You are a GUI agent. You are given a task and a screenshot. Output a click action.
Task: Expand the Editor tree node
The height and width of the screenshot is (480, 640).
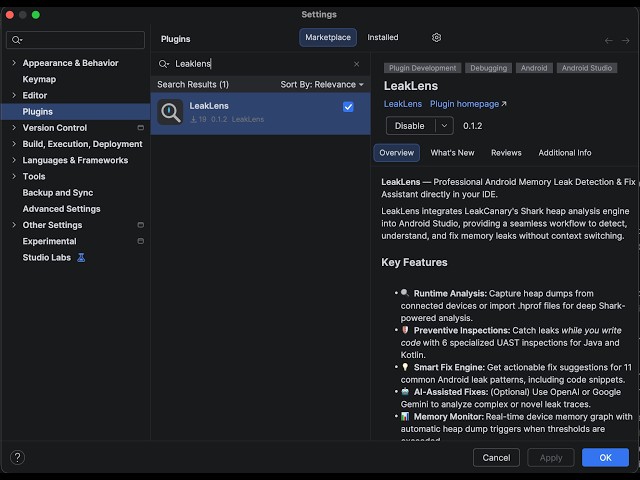tap(14, 96)
